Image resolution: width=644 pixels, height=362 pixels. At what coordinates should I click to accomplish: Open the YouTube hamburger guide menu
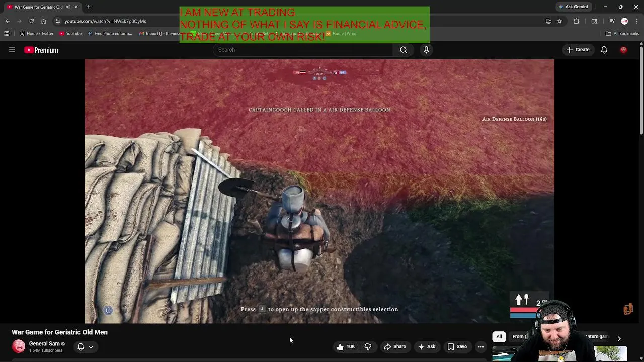(12, 50)
